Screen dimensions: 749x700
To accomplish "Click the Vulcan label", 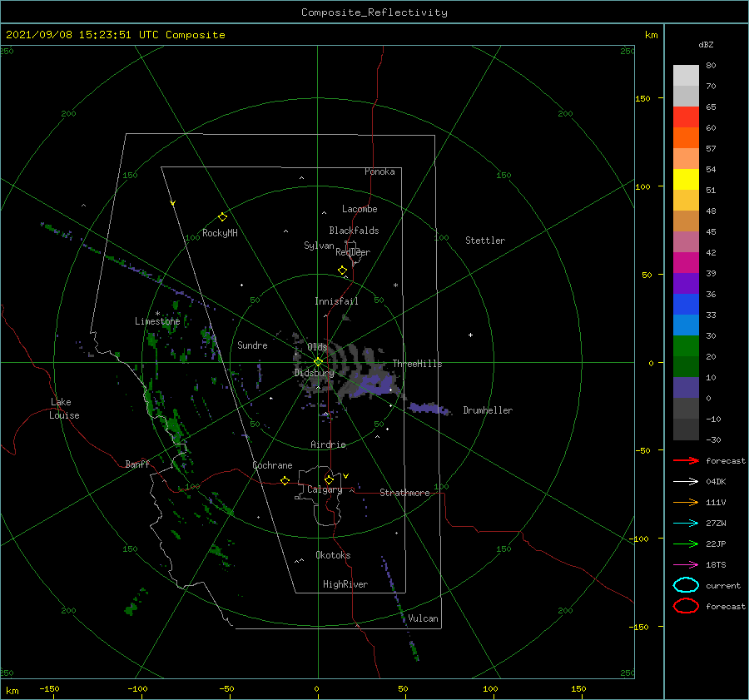I will click(424, 618).
